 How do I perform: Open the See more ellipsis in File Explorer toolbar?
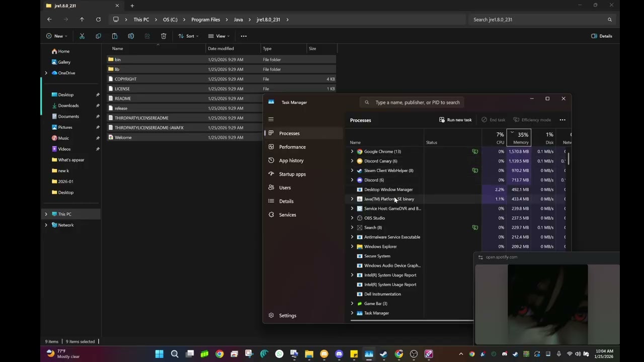tap(244, 36)
